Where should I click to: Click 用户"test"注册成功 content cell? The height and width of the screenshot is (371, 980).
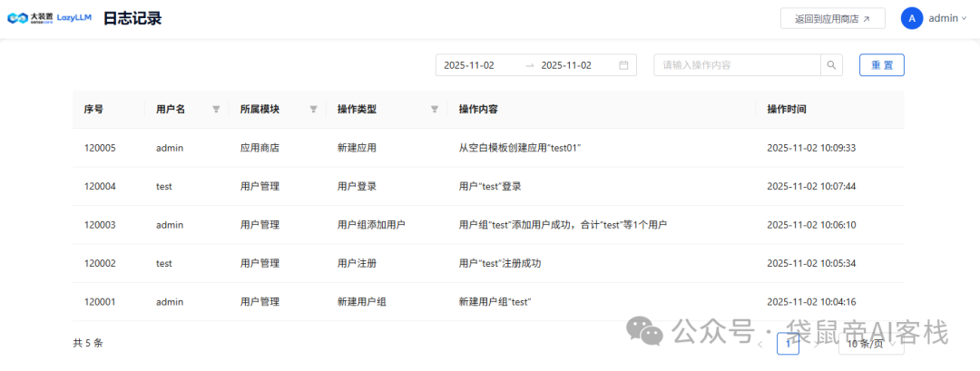500,264
